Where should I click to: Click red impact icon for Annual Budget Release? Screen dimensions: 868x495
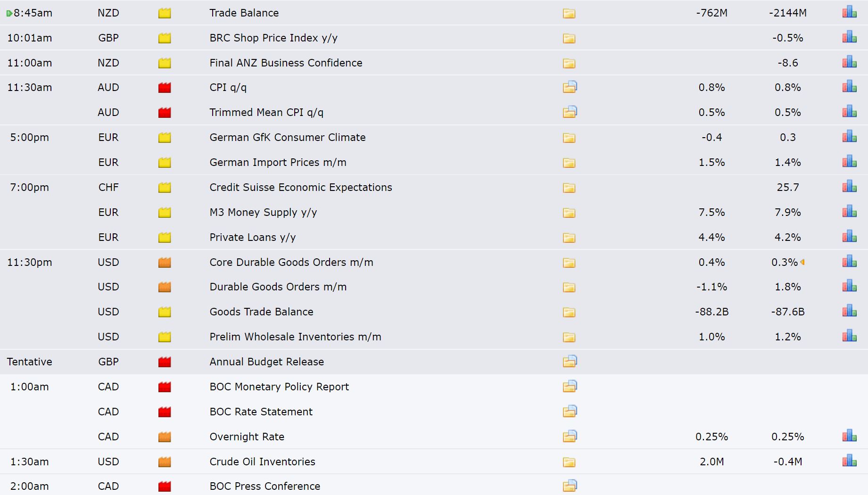pos(165,362)
